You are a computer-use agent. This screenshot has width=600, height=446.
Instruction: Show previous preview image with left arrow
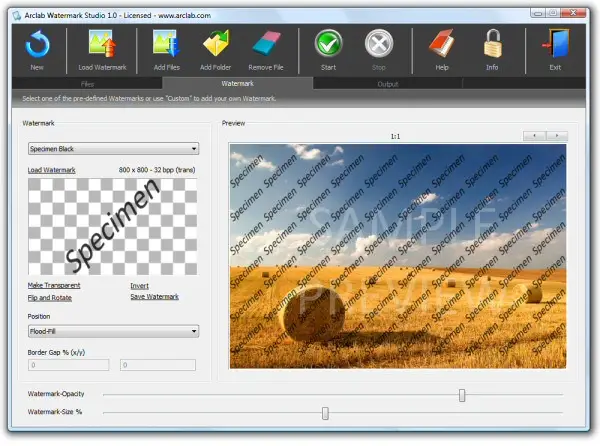pos(534,136)
